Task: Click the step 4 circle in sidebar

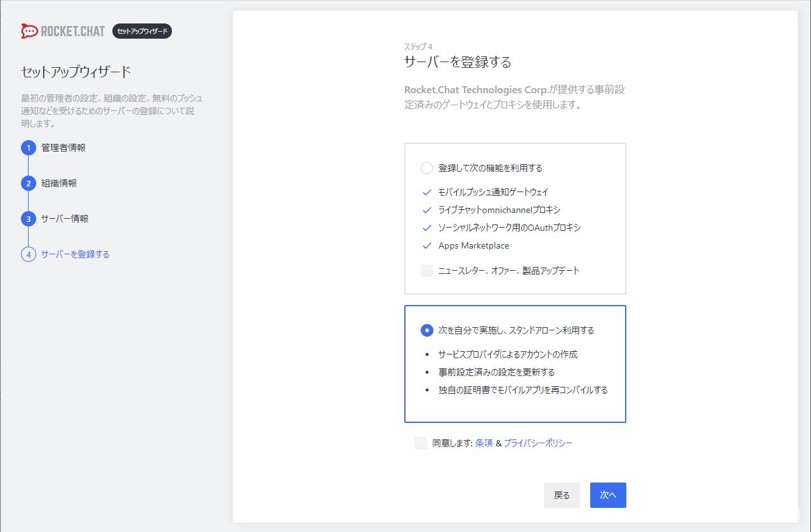Action: (28, 254)
